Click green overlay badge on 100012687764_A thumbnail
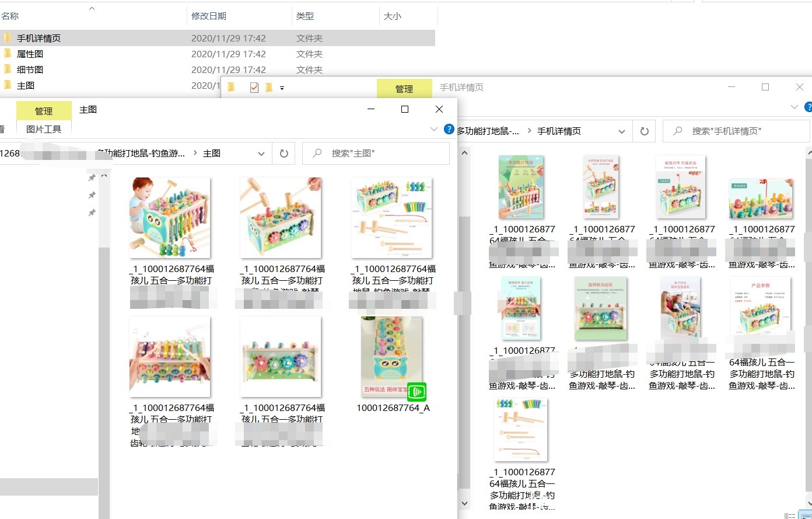This screenshot has width=812, height=519. pyautogui.click(x=416, y=392)
